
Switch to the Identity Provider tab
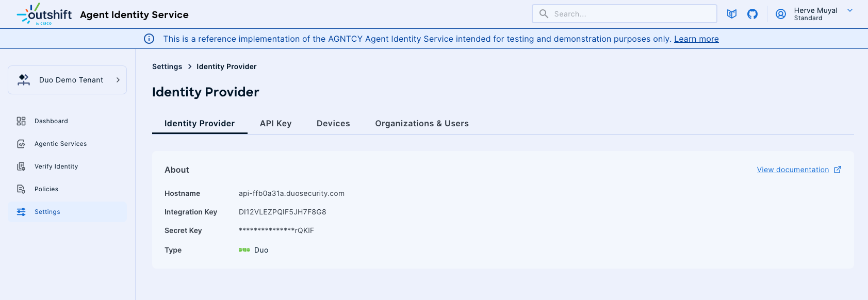click(x=200, y=124)
